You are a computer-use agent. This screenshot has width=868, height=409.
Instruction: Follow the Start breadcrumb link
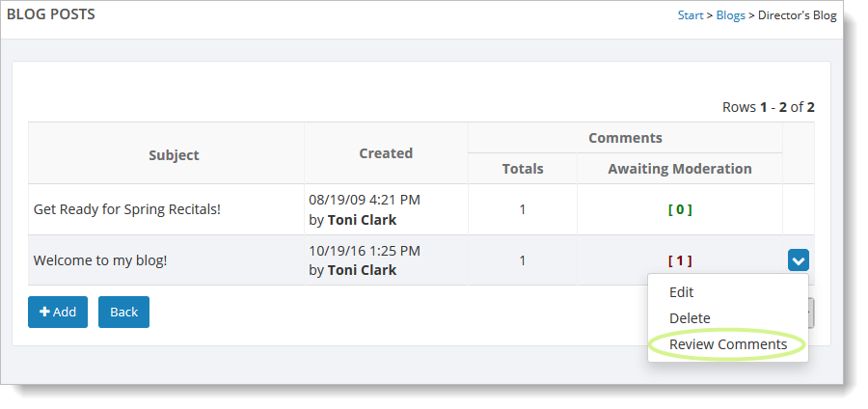(691, 15)
